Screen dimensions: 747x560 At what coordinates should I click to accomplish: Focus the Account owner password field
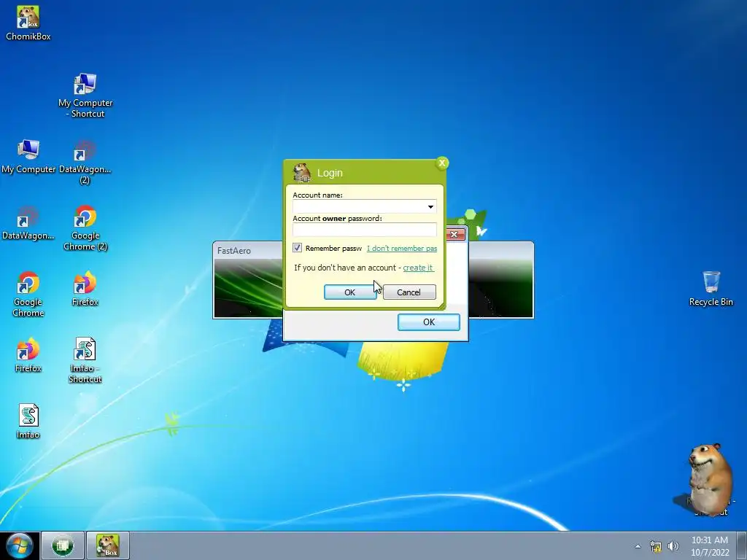click(365, 230)
